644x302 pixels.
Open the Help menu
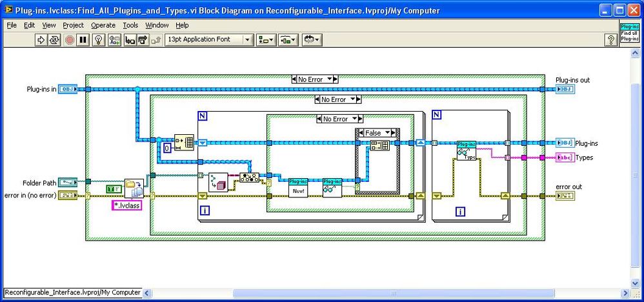click(x=182, y=25)
